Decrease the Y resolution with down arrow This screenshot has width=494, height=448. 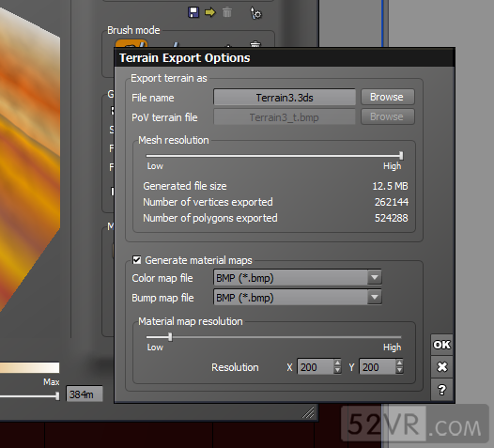click(x=399, y=370)
